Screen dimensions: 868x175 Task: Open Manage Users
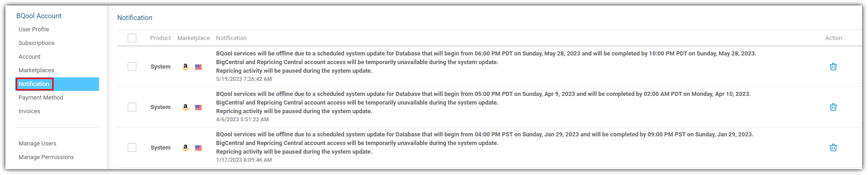tap(37, 143)
